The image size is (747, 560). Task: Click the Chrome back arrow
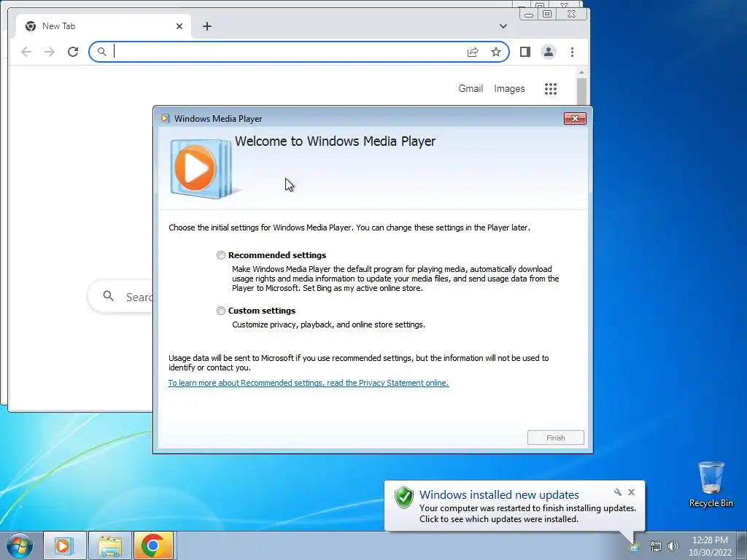click(26, 52)
